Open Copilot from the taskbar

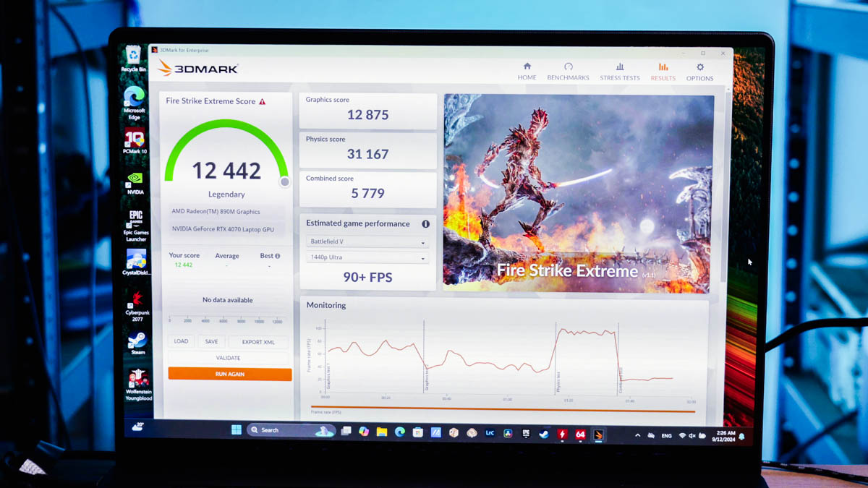[x=364, y=432]
